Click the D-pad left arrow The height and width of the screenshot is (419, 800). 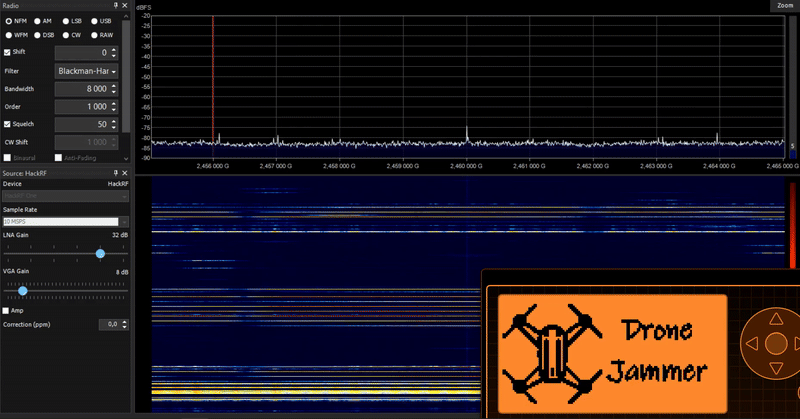click(752, 343)
